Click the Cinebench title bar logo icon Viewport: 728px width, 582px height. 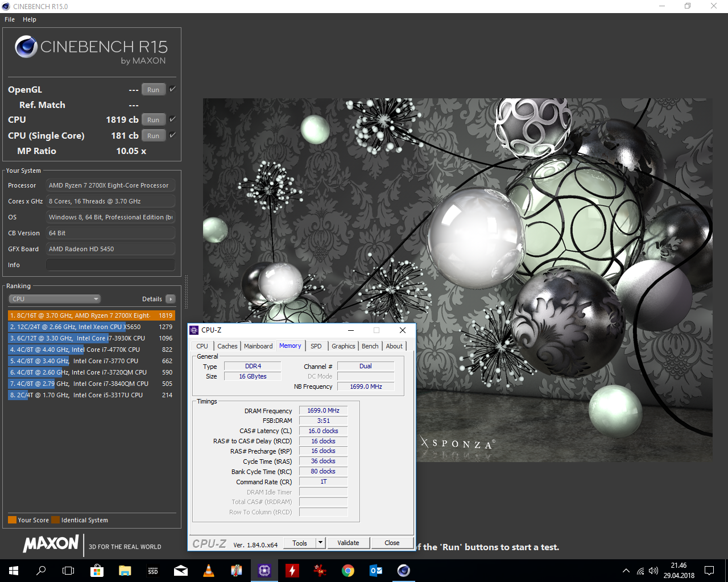pos(6,6)
